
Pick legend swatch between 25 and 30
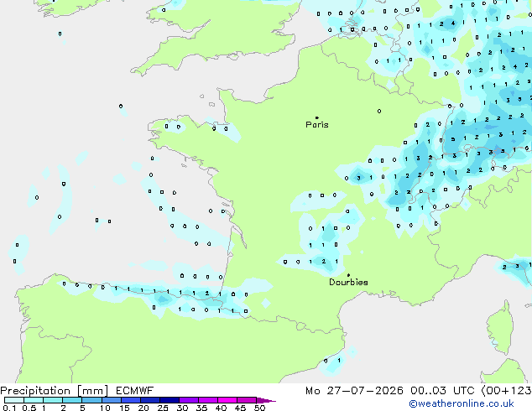[x=170, y=400]
